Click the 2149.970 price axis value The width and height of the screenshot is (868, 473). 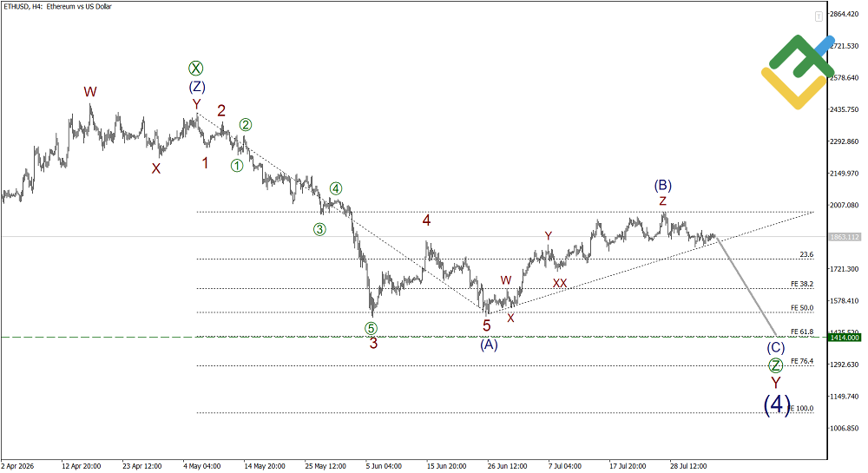click(x=845, y=174)
